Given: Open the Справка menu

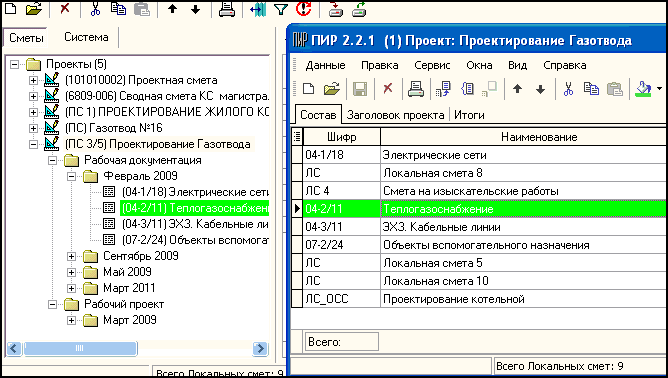Looking at the screenshot, I should pos(564,65).
